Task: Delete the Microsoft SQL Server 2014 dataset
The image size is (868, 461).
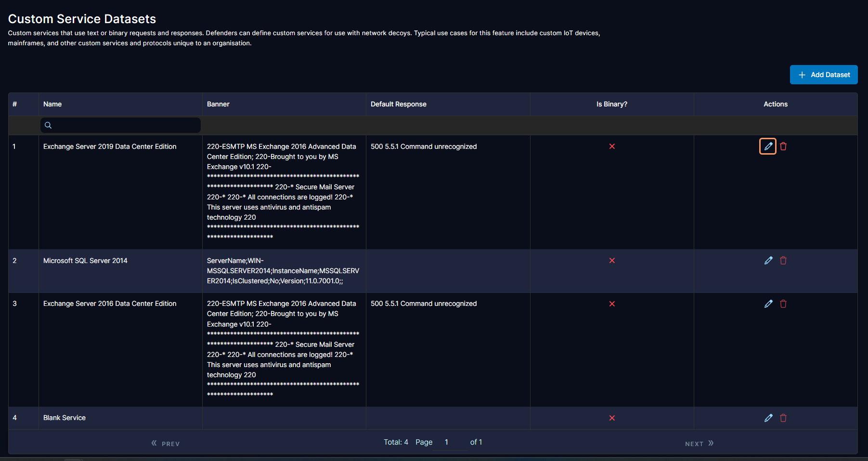Action: 783,261
